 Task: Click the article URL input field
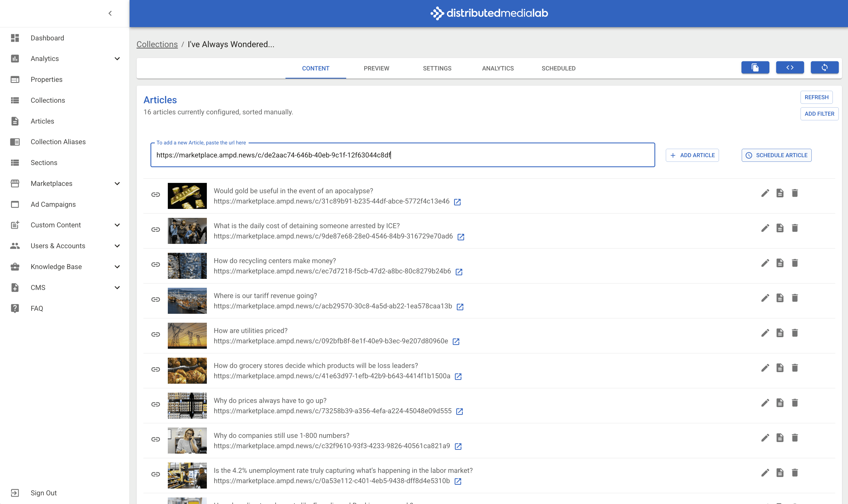click(x=402, y=155)
